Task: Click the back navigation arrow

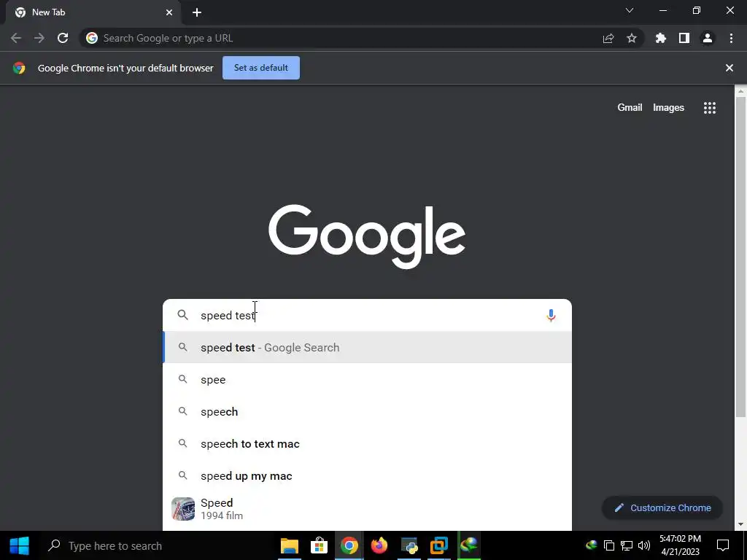Action: pos(16,38)
